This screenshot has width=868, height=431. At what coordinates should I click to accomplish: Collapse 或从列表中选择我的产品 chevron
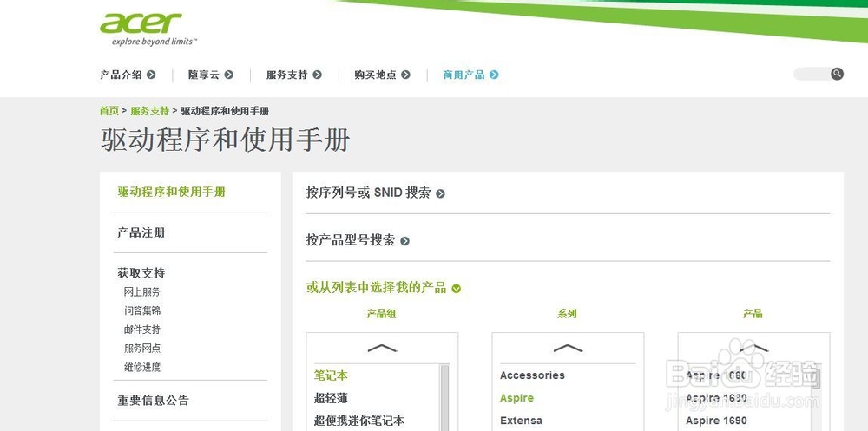pos(457,288)
